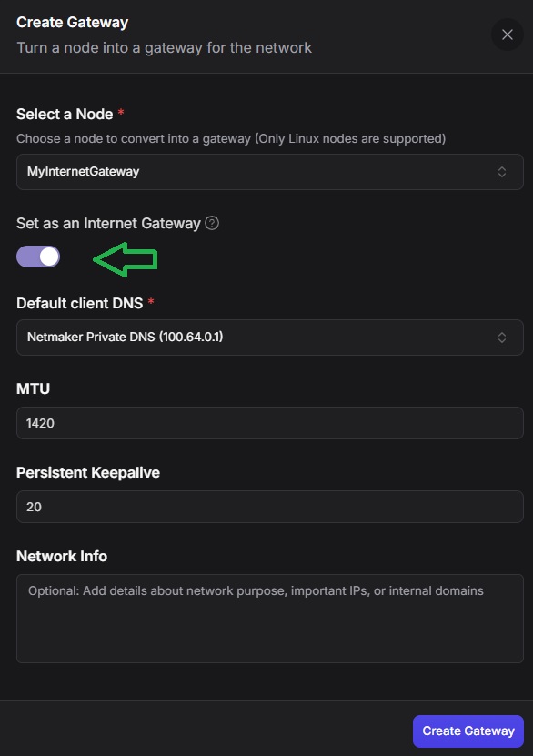Expand the Netmaker Private DNS dropdown
Screen dimensions: 533x756
270,338
